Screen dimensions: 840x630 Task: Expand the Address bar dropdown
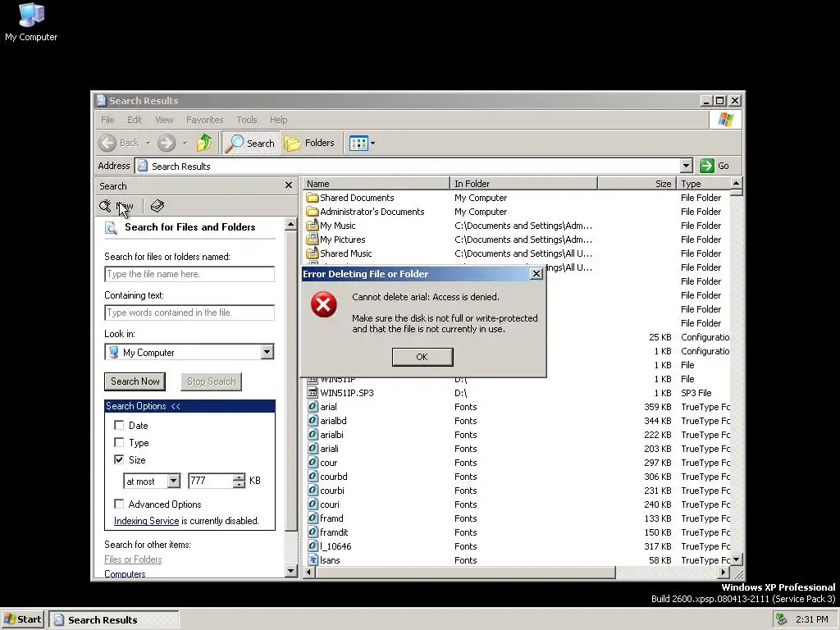tap(687, 166)
